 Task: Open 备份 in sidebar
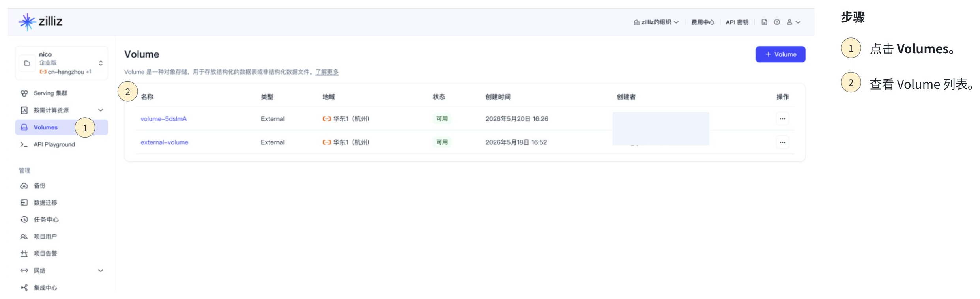(39, 185)
